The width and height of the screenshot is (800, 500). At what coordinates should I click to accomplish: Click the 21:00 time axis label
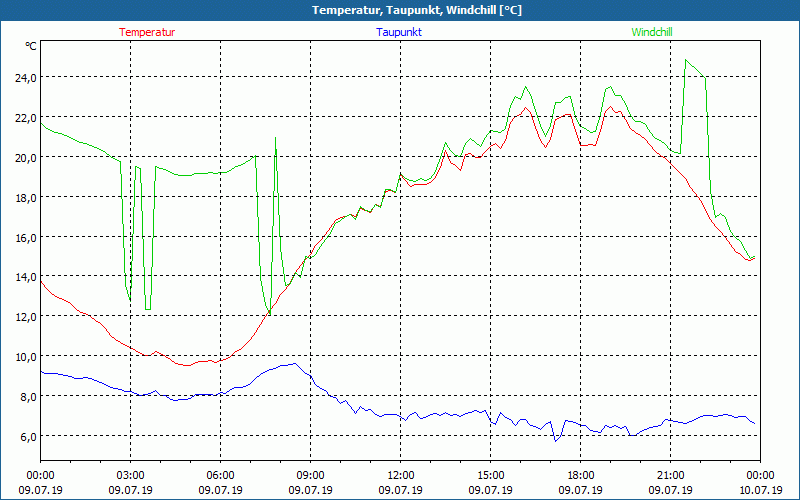[x=670, y=476]
